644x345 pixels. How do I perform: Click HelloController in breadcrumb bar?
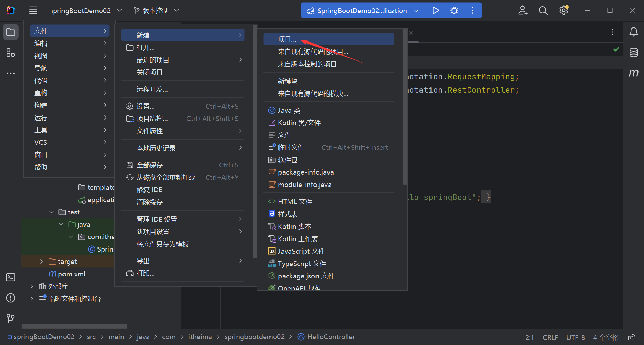(x=326, y=337)
